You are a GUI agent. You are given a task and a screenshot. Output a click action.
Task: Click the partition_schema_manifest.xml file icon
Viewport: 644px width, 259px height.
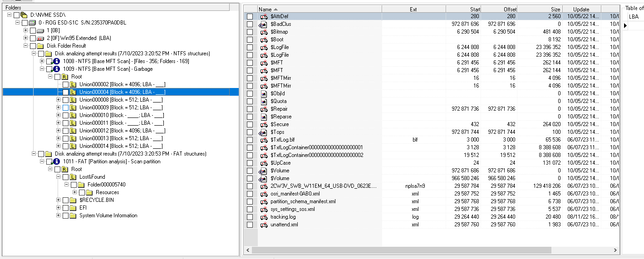coord(264,201)
